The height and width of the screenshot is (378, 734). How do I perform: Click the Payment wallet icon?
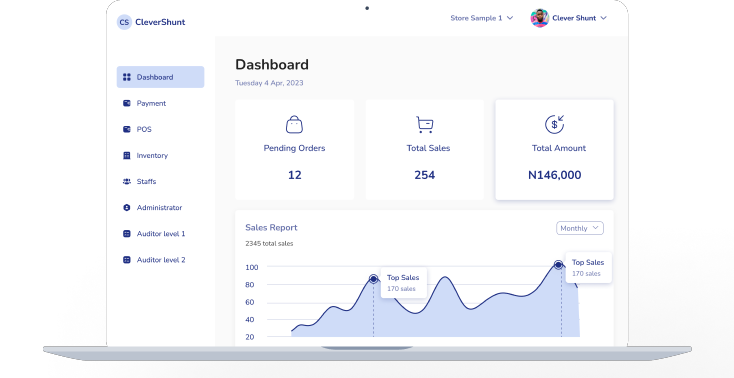126,103
